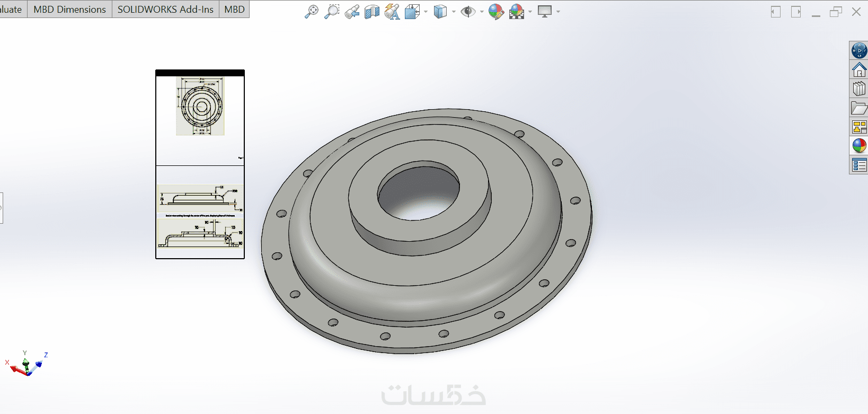Toggle Hide/Show Items eye icon
Viewport: 868px width, 414px height.
(468, 11)
